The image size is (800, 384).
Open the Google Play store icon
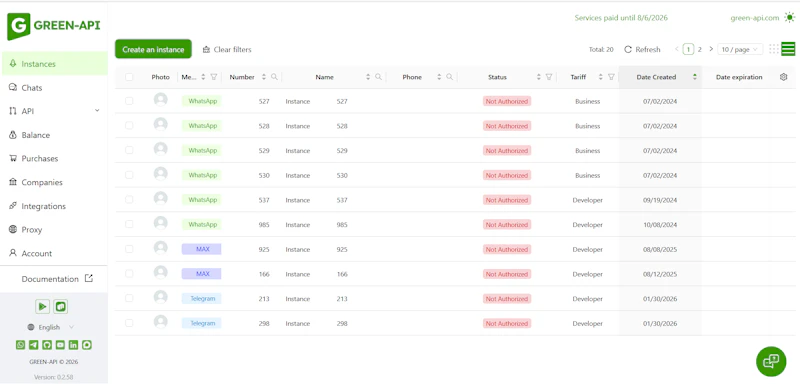coord(42,306)
